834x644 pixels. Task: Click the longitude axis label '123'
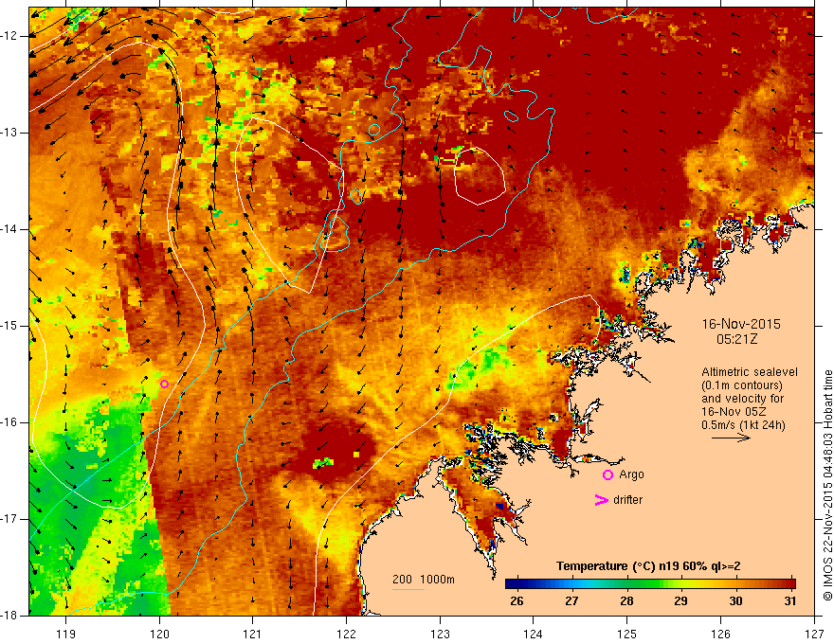440,634
